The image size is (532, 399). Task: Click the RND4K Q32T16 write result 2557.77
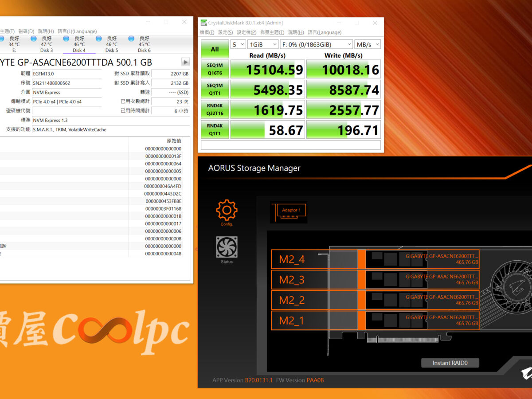pyautogui.click(x=344, y=110)
